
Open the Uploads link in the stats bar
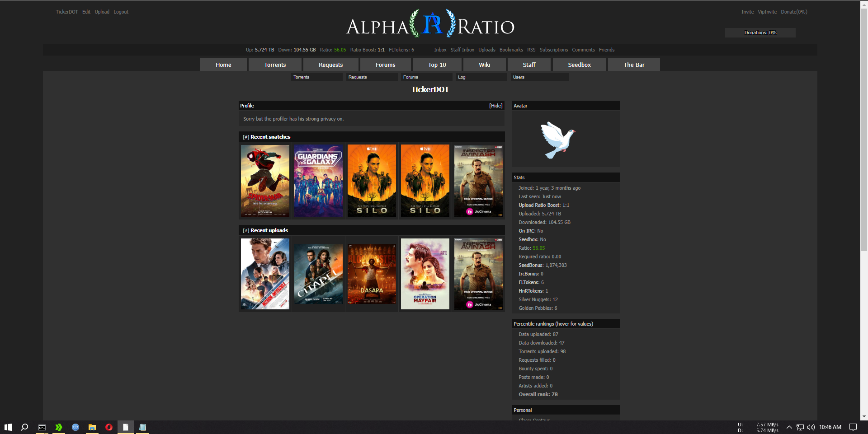pos(487,50)
